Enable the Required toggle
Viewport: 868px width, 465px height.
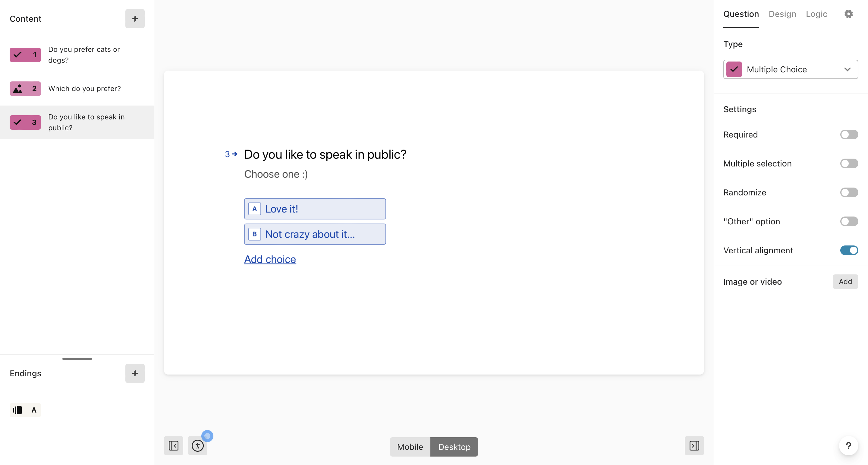849,134
